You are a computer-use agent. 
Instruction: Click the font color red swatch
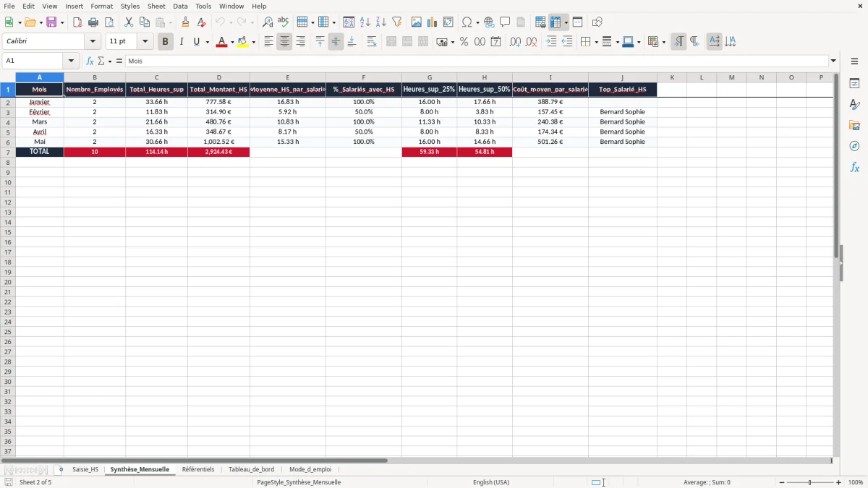[221, 42]
